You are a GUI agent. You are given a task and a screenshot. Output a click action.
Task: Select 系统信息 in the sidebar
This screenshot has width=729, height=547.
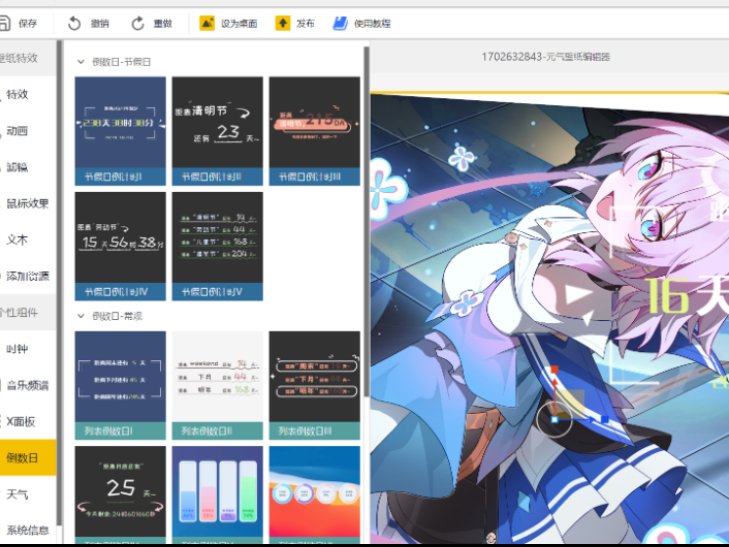pos(27,530)
